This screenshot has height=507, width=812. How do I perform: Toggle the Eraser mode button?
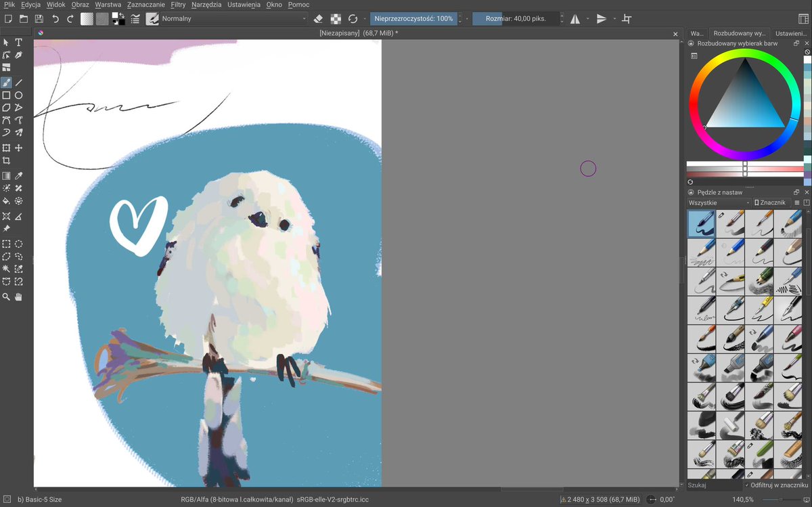(x=319, y=19)
